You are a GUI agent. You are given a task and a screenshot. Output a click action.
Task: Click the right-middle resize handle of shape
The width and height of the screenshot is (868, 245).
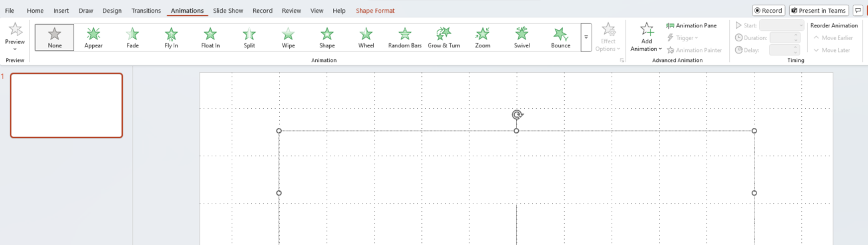tap(754, 193)
